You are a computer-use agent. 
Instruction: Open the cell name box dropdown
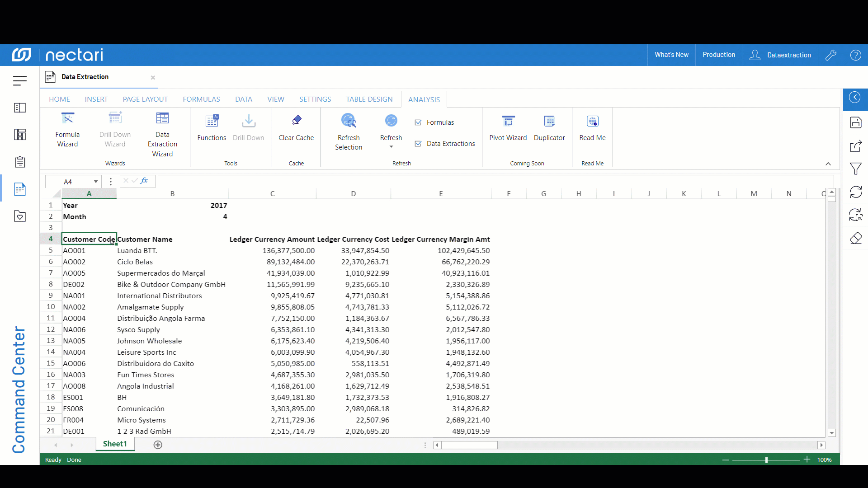96,182
